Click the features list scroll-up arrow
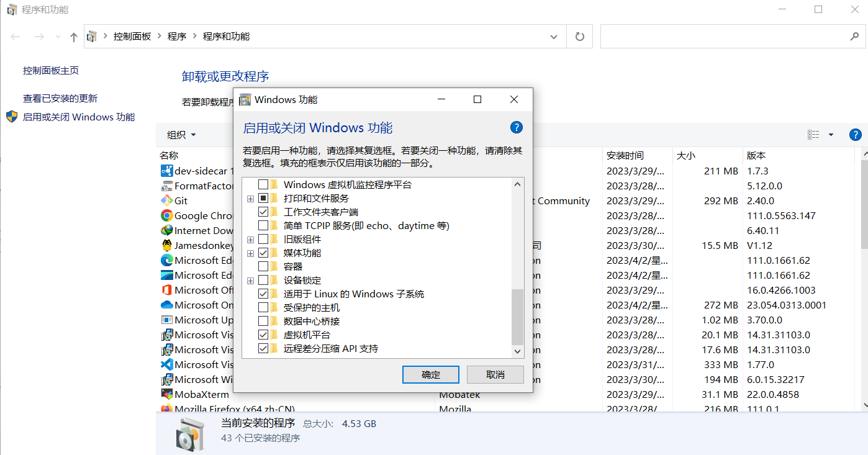Viewport: 868px width, 455px height. 518,184
